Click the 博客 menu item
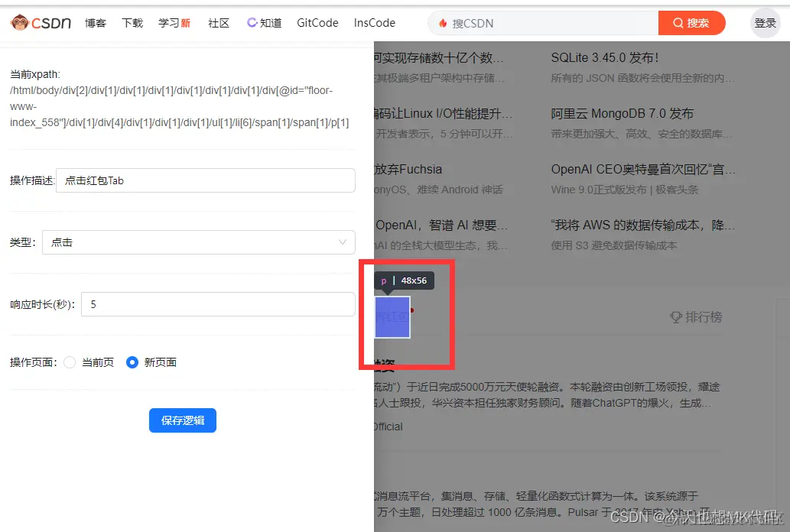This screenshot has height=532, width=790. click(95, 23)
